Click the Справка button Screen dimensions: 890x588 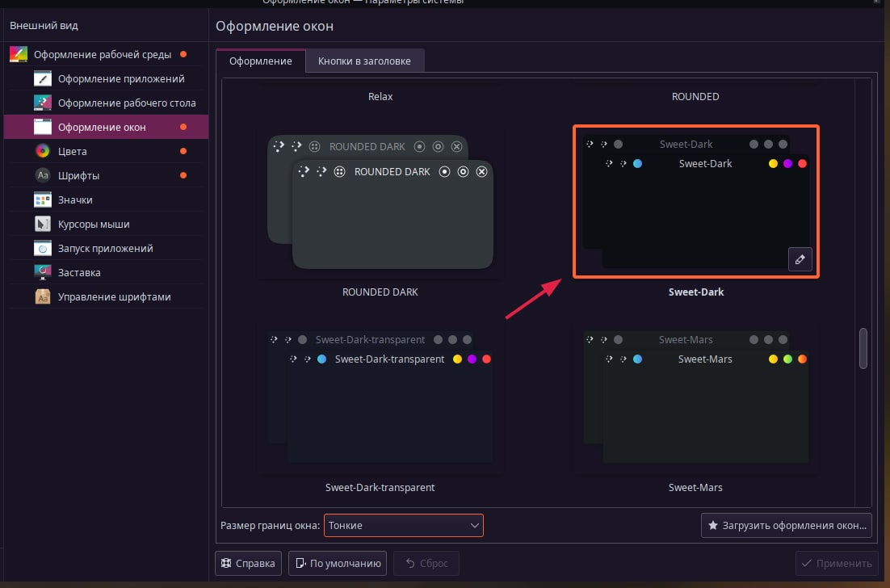tap(248, 563)
